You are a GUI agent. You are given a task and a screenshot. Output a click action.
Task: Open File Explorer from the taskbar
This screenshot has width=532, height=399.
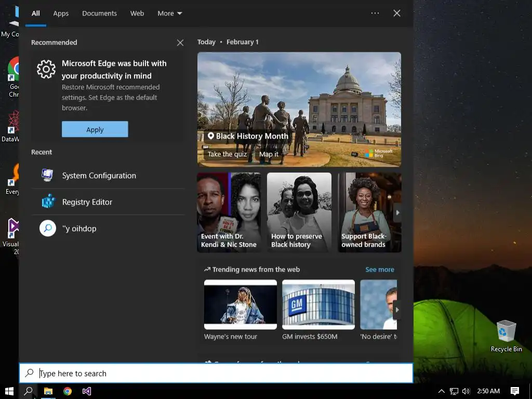pyautogui.click(x=48, y=391)
